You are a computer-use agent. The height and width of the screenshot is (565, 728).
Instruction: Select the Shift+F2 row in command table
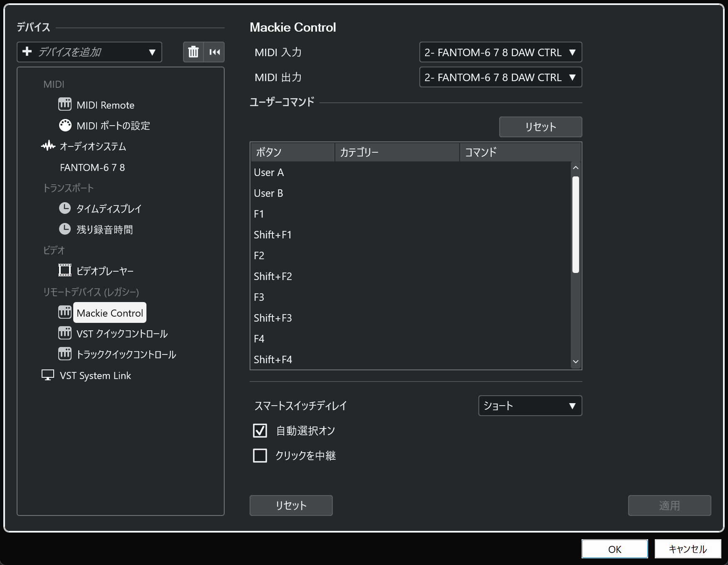click(273, 276)
